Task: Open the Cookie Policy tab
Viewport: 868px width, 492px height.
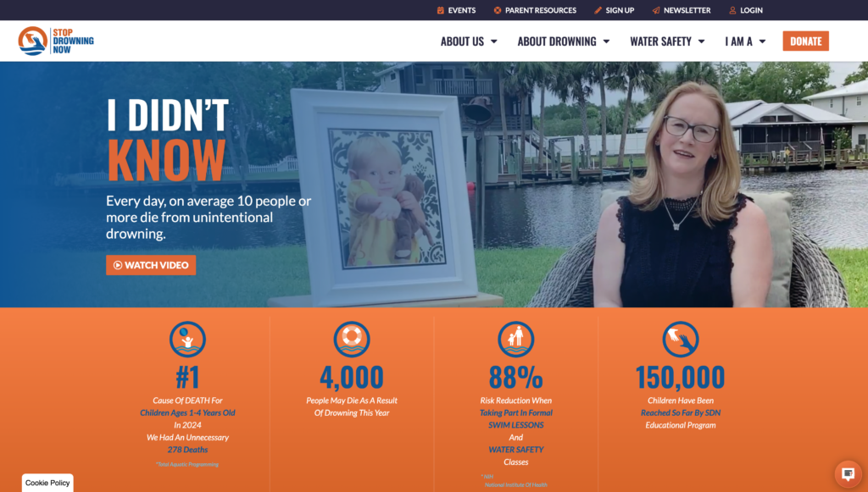Action: pyautogui.click(x=47, y=483)
